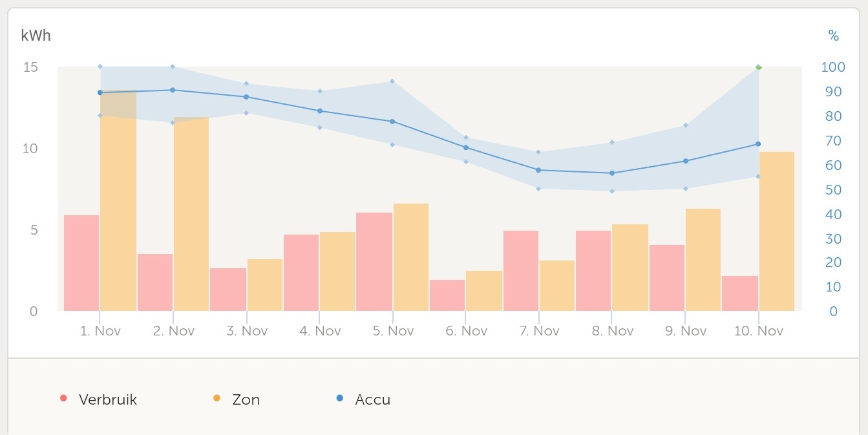Click the red Verbruik legend dot
This screenshot has height=435, width=868.
pyautogui.click(x=63, y=399)
